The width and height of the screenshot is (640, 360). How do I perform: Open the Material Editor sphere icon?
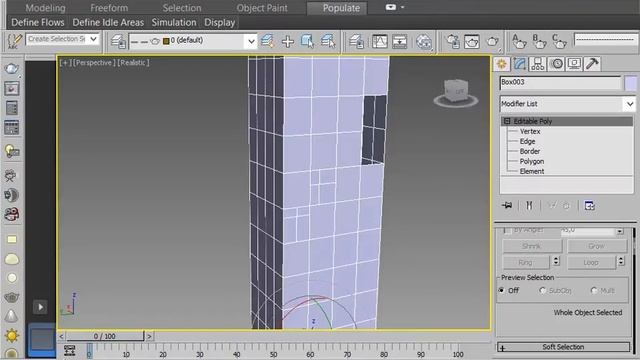(x=424, y=41)
